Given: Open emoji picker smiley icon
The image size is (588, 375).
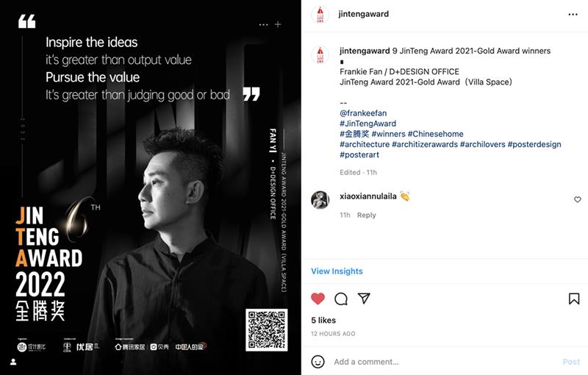Looking at the screenshot, I should [x=318, y=362].
